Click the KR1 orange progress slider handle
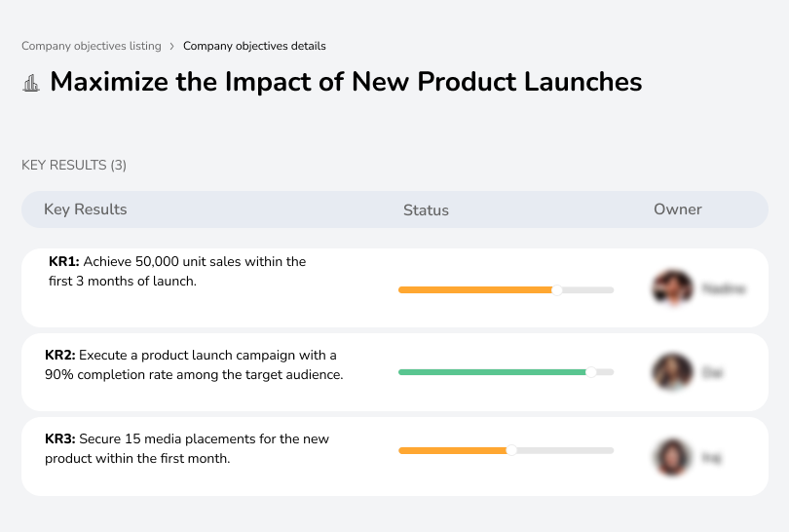 (556, 290)
